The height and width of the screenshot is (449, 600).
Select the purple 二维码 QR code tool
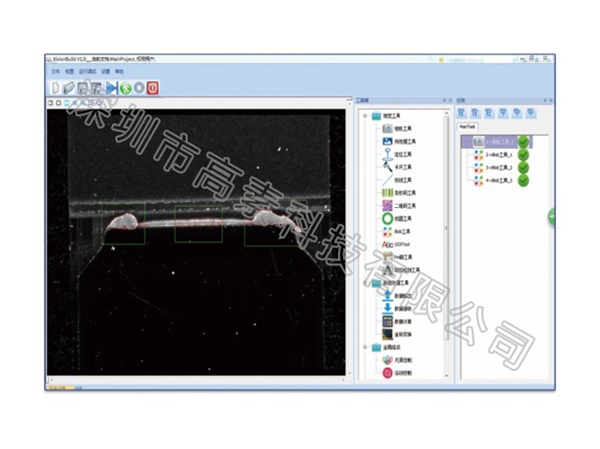399,206
